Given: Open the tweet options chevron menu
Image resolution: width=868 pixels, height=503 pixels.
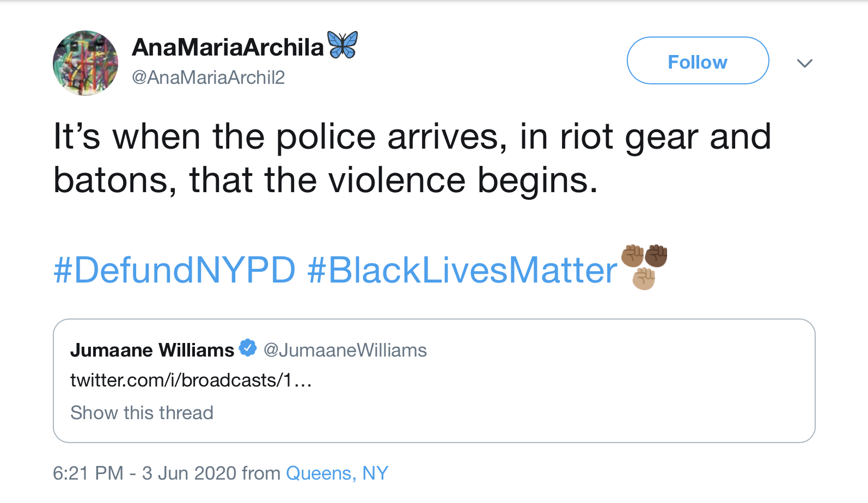Looking at the screenshot, I should 804,63.
